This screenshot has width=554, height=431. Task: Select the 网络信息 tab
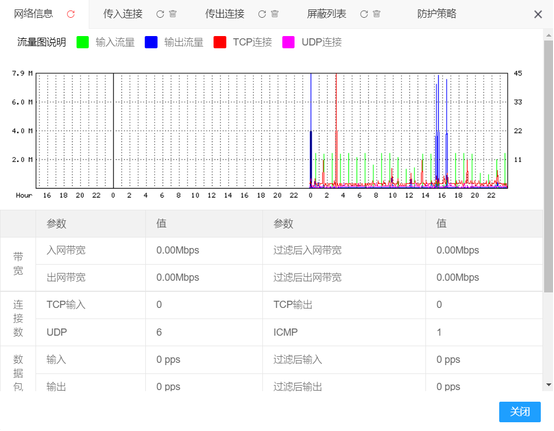click(x=33, y=14)
